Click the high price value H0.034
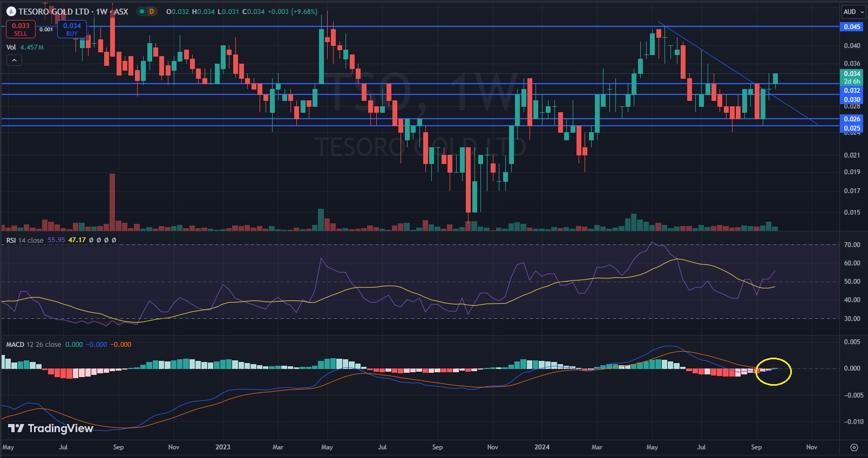Viewport: 868px width, 458px height. click(x=203, y=11)
